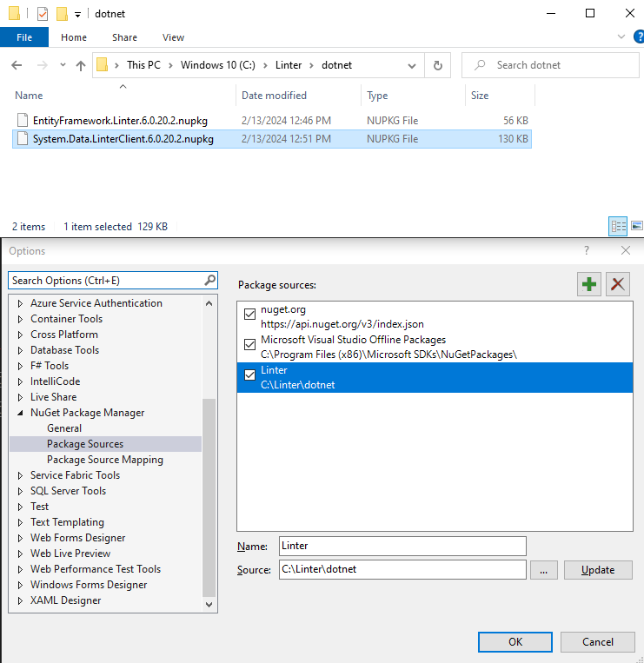This screenshot has width=644, height=663.
Task: Switch Explorer to details view icon
Action: [x=618, y=226]
